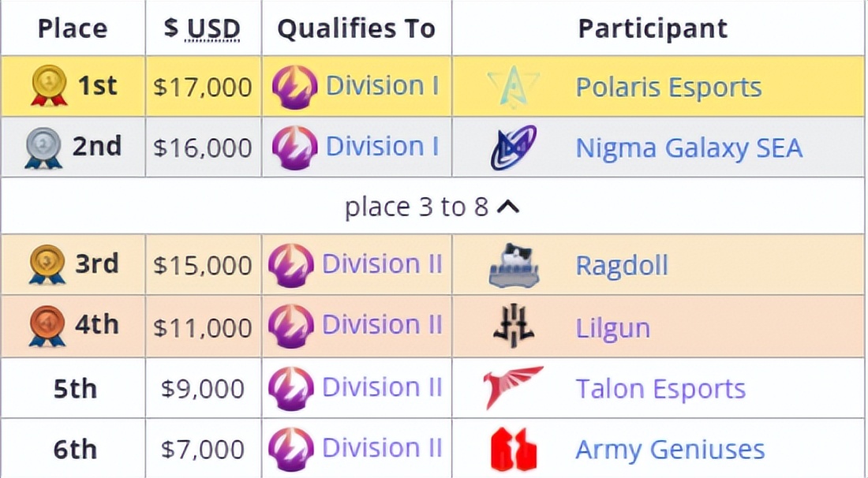Click the Polaris Esports team logo

point(515,86)
